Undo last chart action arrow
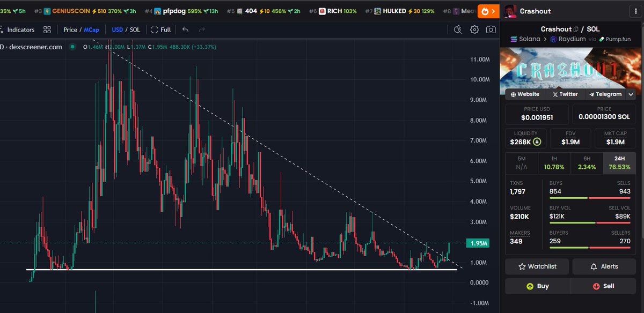Screen dimensions: 644x313 pyautogui.click(x=185, y=30)
